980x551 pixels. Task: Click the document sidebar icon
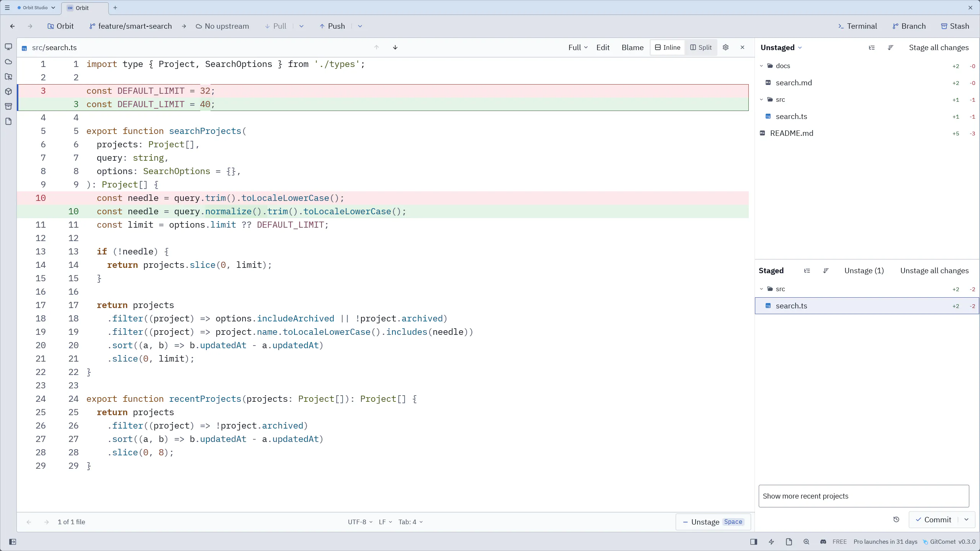click(x=8, y=121)
